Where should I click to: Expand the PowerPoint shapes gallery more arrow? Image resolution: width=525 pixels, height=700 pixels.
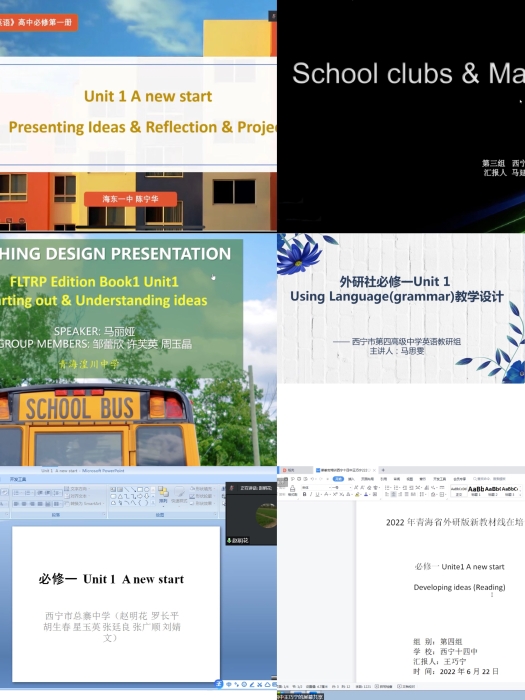153,503
